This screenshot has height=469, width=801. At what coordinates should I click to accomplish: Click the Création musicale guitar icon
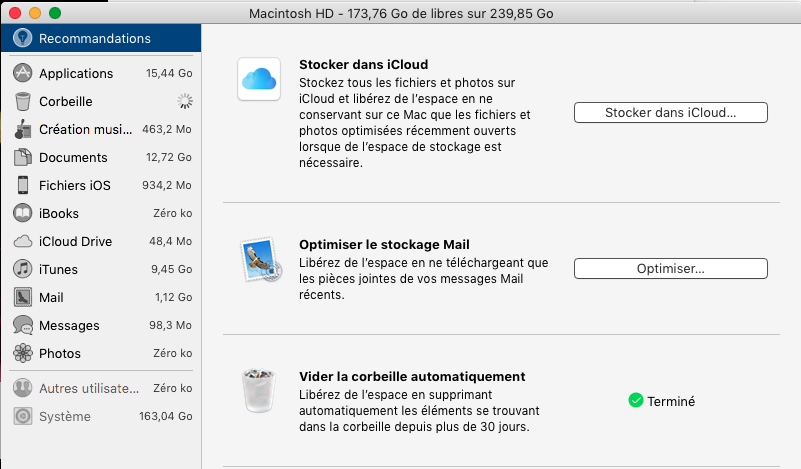22,129
